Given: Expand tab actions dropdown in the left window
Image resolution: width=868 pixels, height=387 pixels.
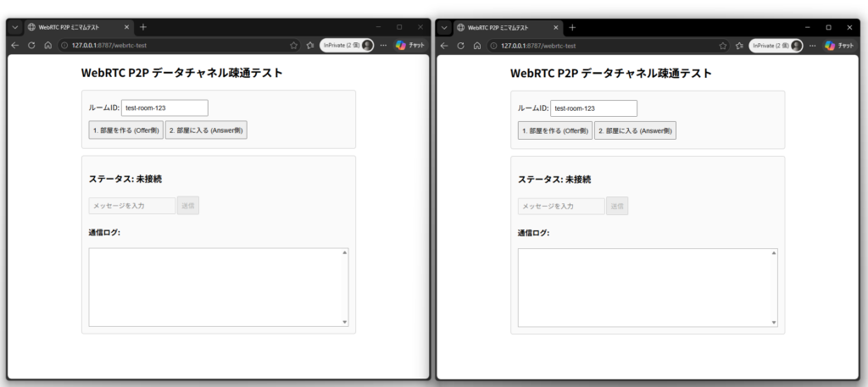Looking at the screenshot, I should pos(15,27).
